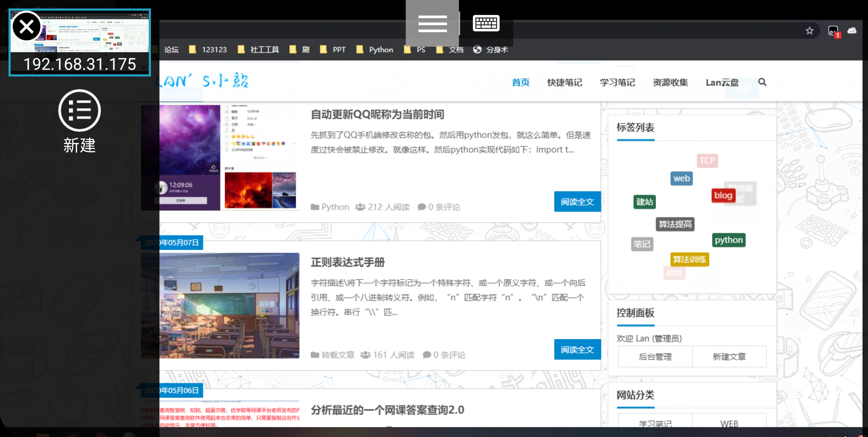This screenshot has width=868, height=437.
Task: Open the classroom thumbnail for 正则表达式手册
Action: tap(229, 305)
